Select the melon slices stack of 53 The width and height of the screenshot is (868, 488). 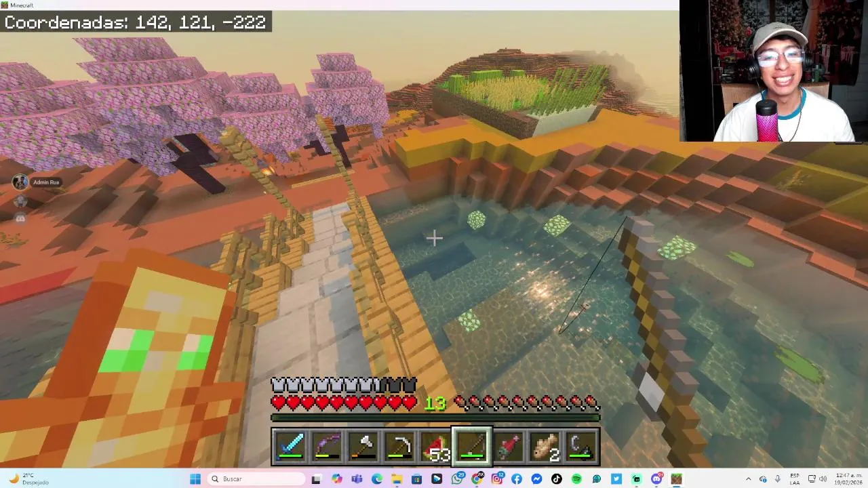(436, 447)
